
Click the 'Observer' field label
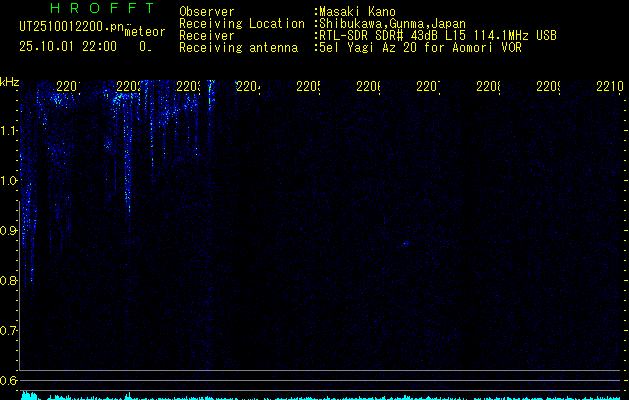[207, 12]
